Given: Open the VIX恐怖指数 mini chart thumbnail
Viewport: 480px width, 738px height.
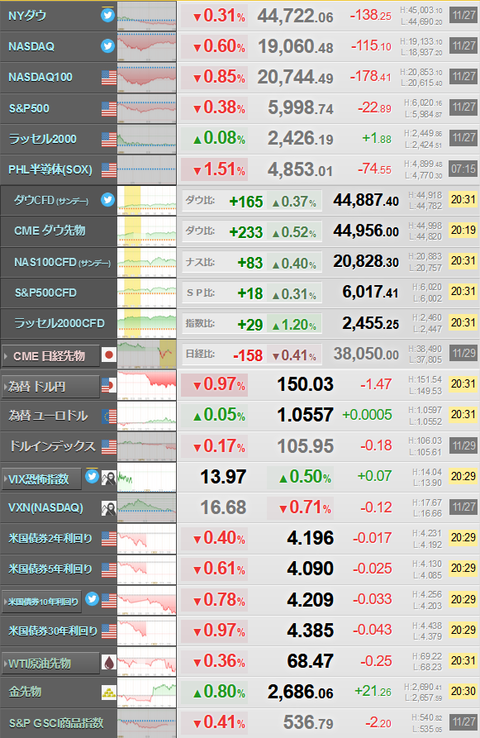Looking at the screenshot, I should click(147, 477).
